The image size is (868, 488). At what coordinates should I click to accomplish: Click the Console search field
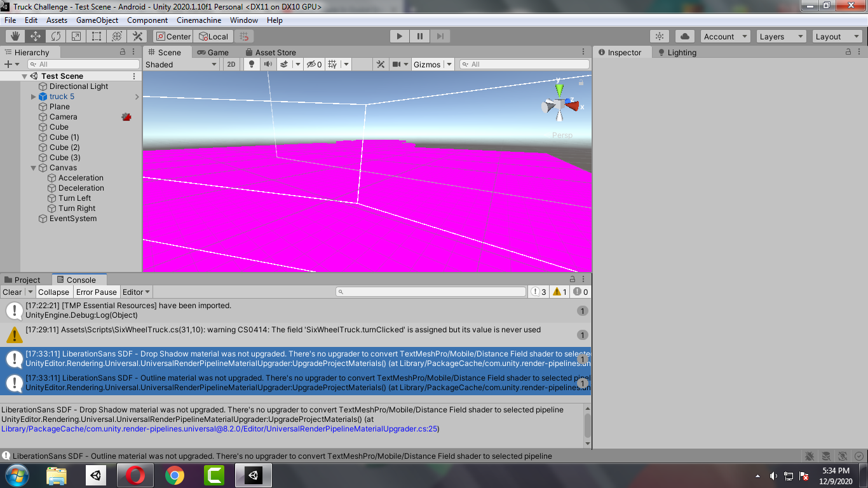click(x=430, y=292)
